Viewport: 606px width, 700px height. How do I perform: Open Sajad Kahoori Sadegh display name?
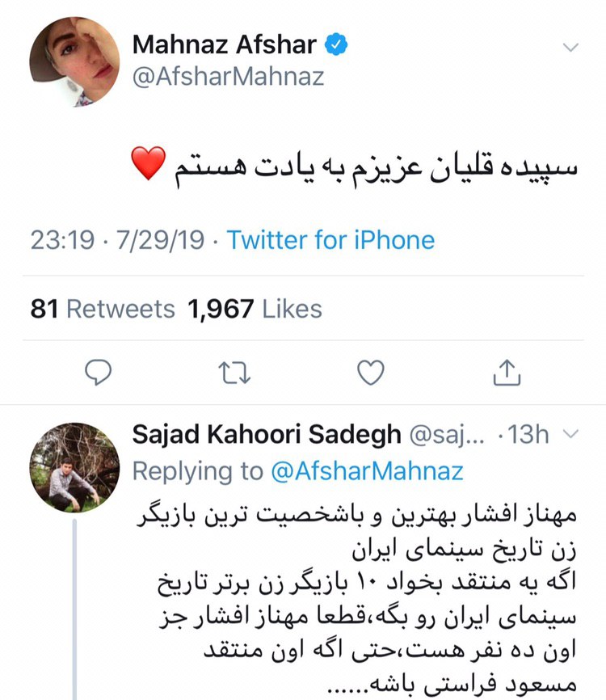point(266,435)
